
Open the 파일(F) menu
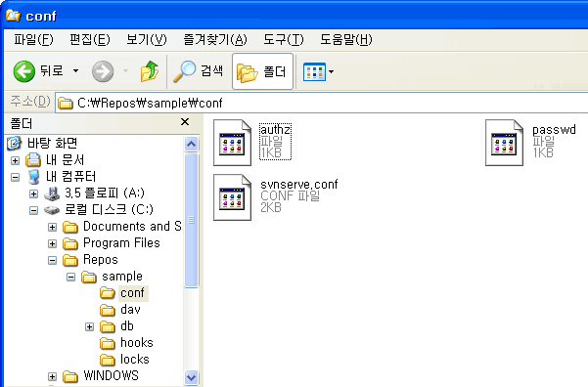(x=33, y=39)
